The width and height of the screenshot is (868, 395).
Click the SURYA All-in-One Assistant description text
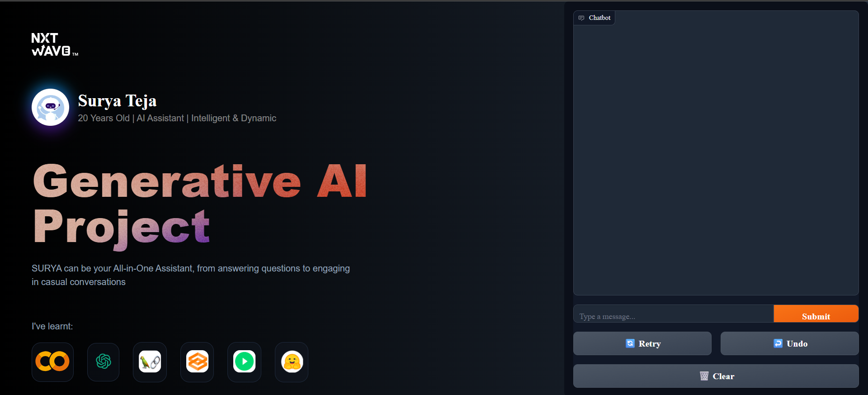[x=190, y=275]
